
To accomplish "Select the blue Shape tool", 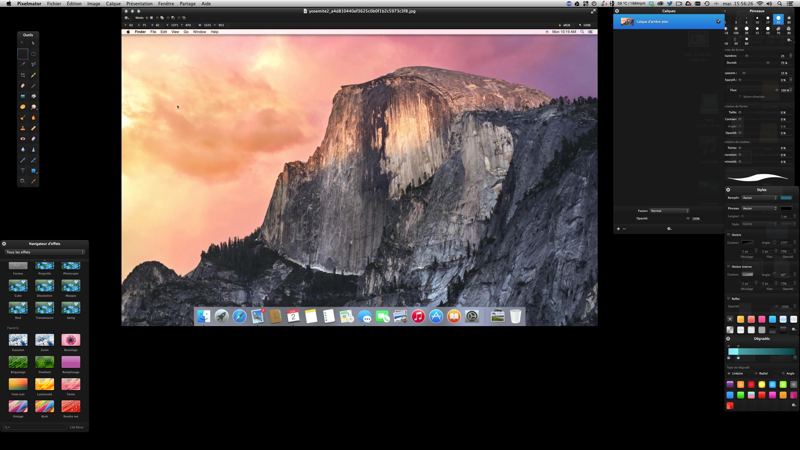I will [34, 171].
